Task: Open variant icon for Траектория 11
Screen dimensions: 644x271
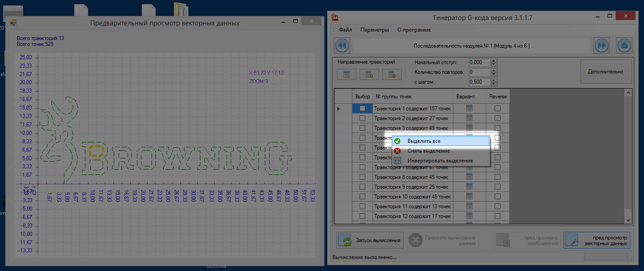Action: point(469,206)
